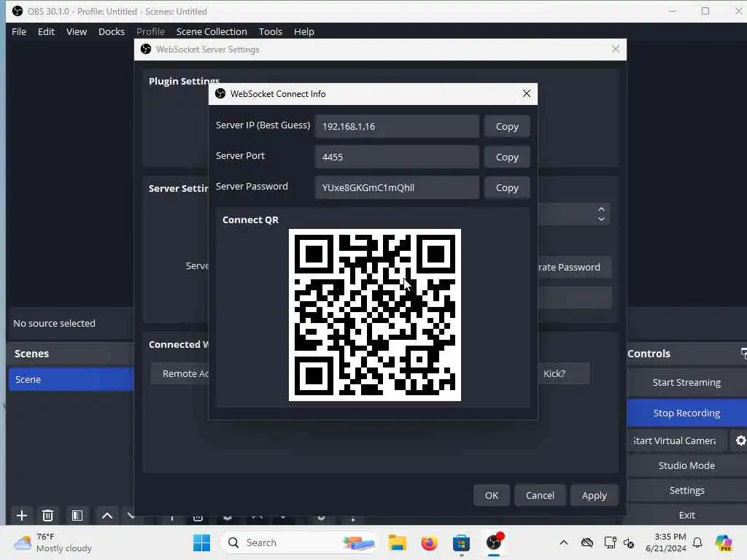Screen dimensions: 747x560
Task: Copy the Server Password
Action: point(507,187)
